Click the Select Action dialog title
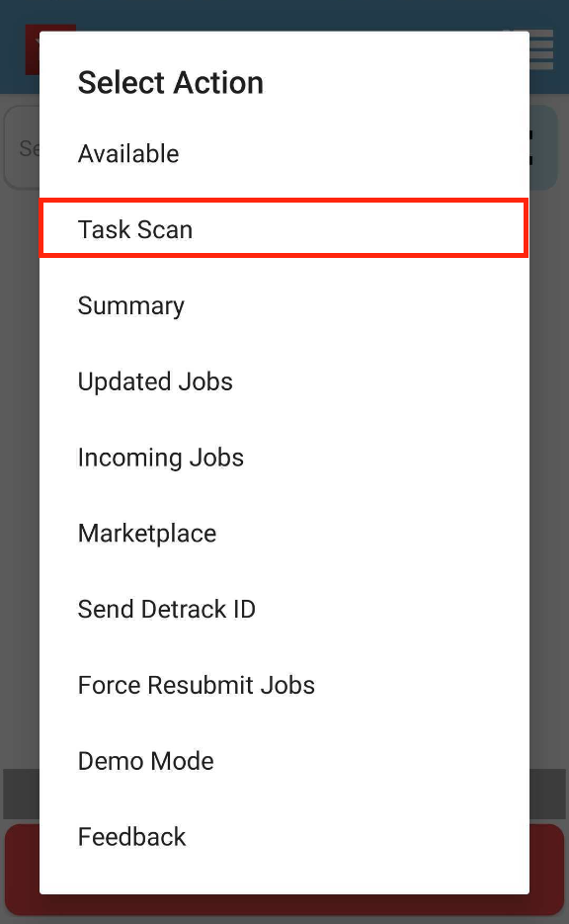The width and height of the screenshot is (569, 924). point(171,82)
